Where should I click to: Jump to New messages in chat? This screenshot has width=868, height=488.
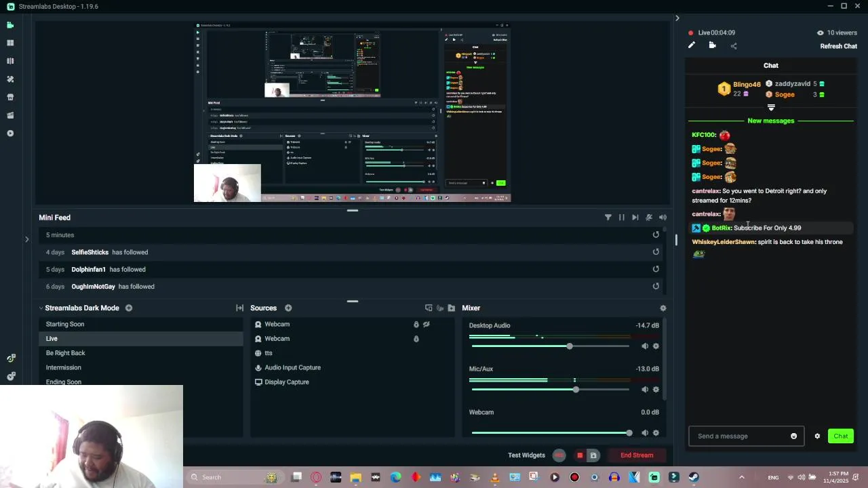pyautogui.click(x=770, y=121)
